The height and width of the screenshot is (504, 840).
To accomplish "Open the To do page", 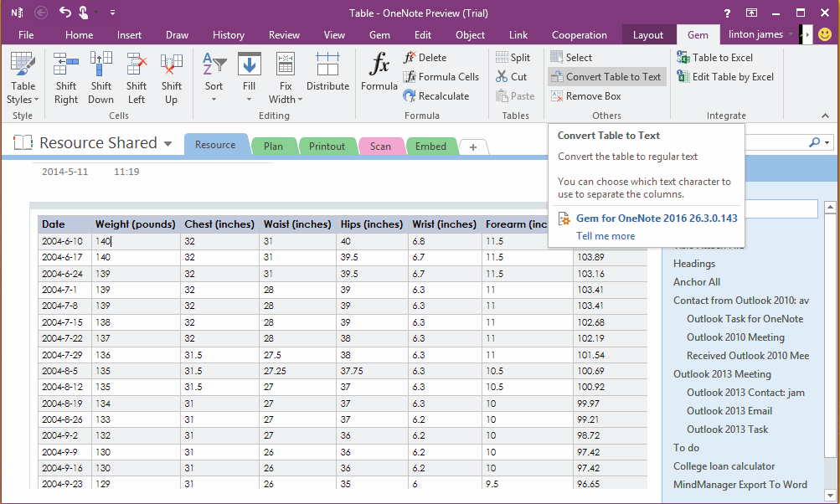I will coord(686,448).
